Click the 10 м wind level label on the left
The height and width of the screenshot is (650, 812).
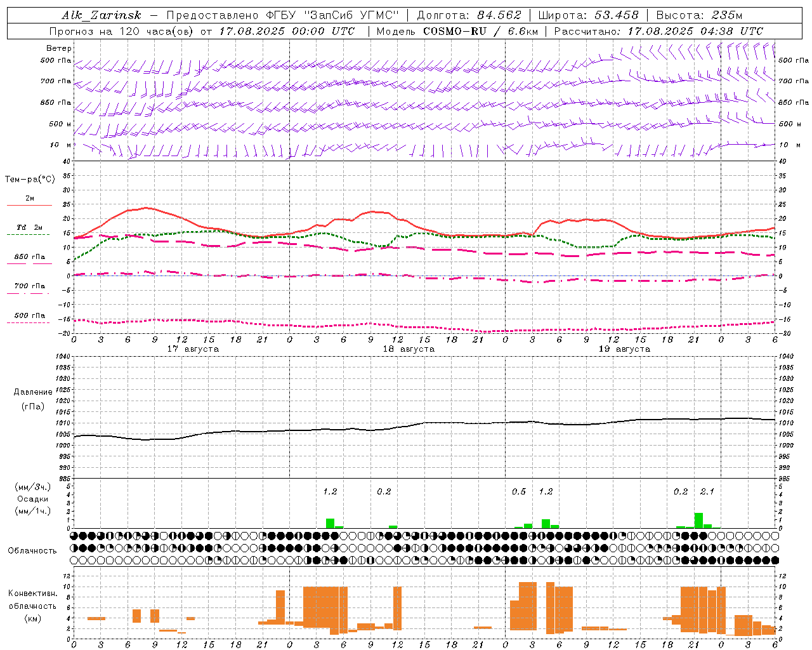click(60, 145)
